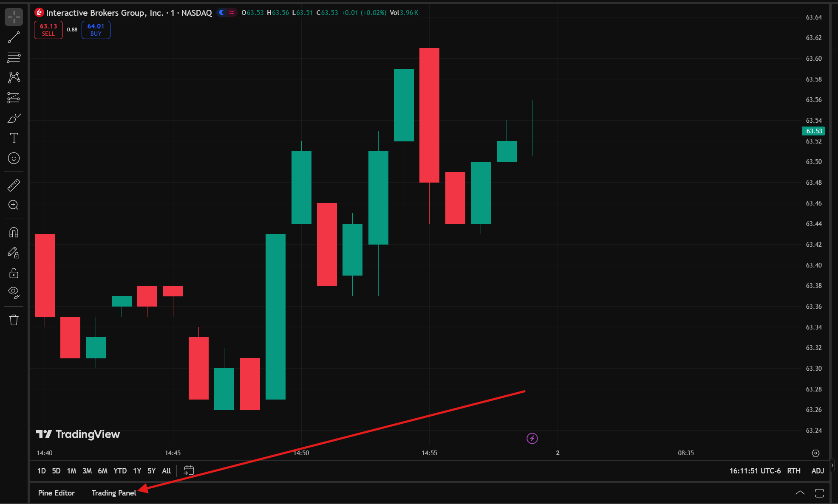Set the chart range to 1M
This screenshot has height=504, width=838.
click(x=71, y=471)
